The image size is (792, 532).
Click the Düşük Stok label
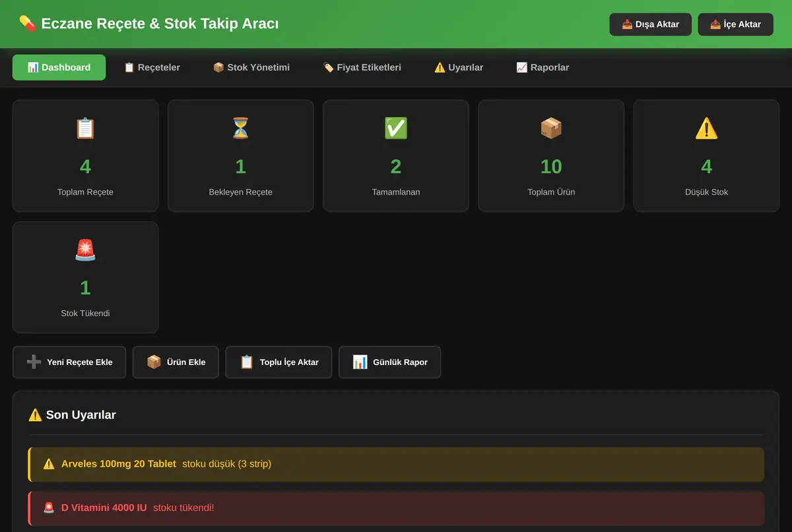click(706, 192)
